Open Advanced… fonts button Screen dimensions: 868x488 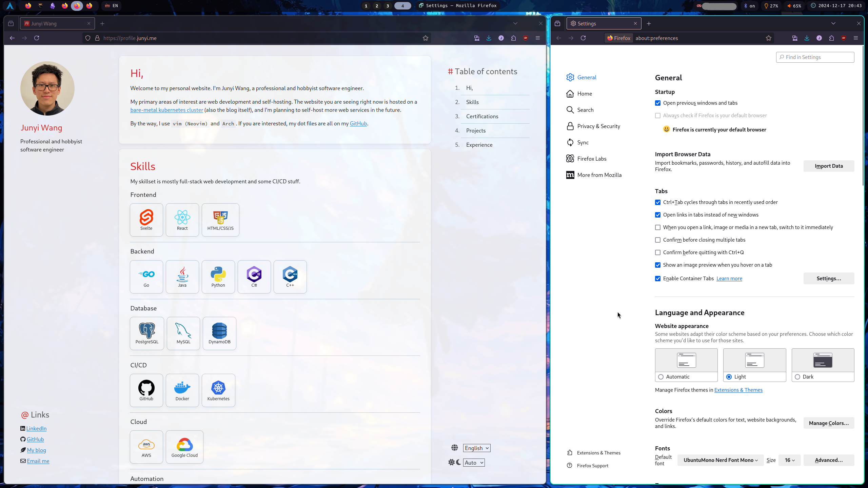click(x=829, y=460)
